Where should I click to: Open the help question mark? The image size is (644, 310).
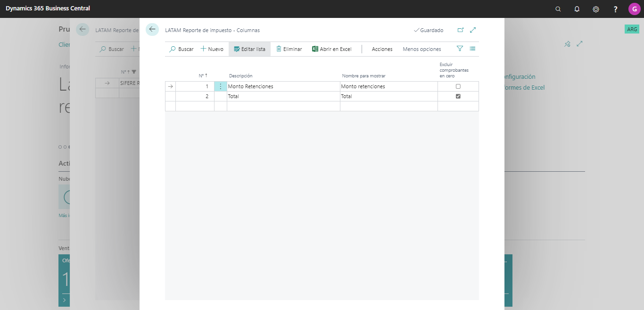pos(615,9)
